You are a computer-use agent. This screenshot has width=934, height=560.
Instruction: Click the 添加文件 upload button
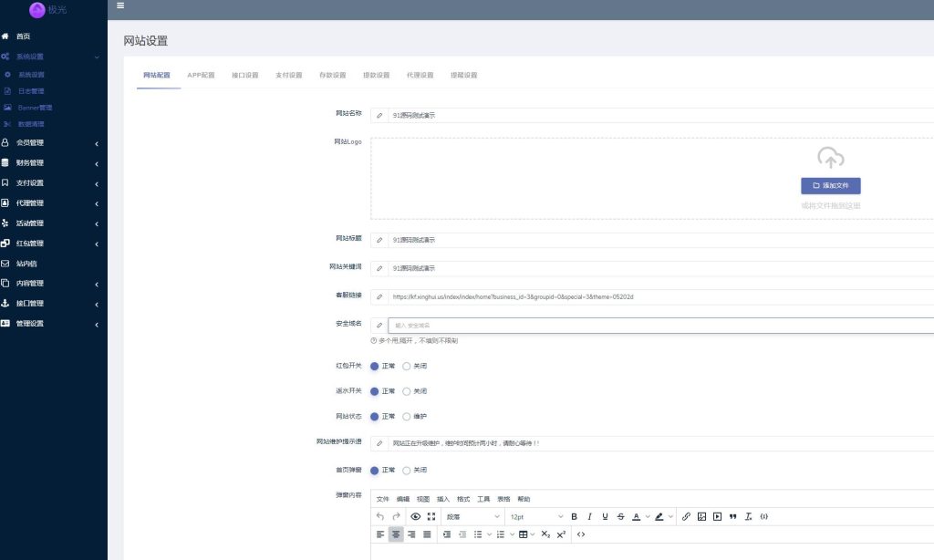(830, 186)
